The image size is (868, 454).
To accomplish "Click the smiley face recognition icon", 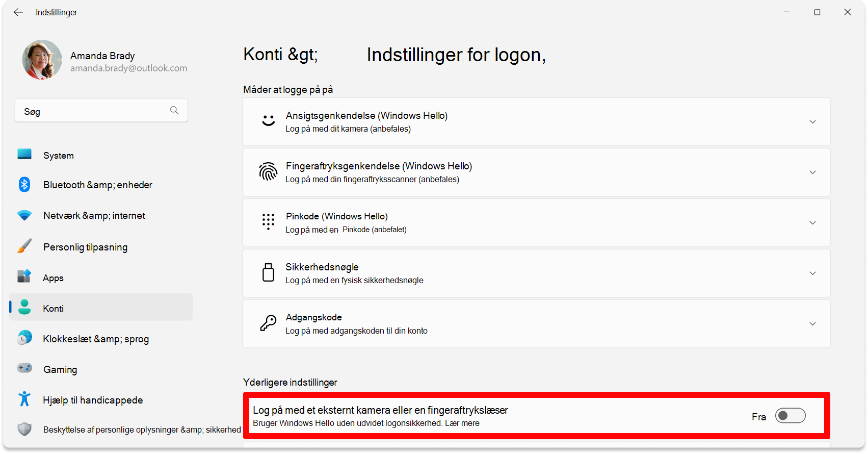I will pyautogui.click(x=269, y=121).
